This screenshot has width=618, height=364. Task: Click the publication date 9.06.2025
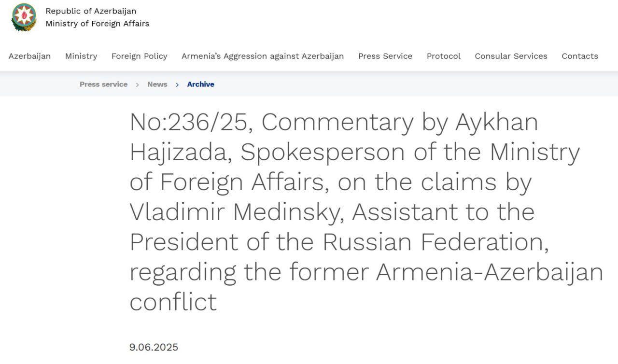(x=154, y=347)
